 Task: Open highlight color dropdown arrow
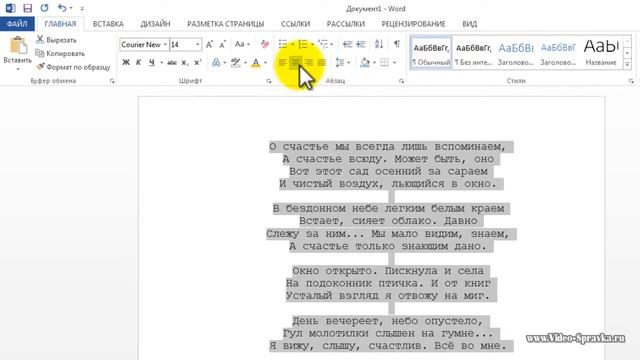(245, 63)
